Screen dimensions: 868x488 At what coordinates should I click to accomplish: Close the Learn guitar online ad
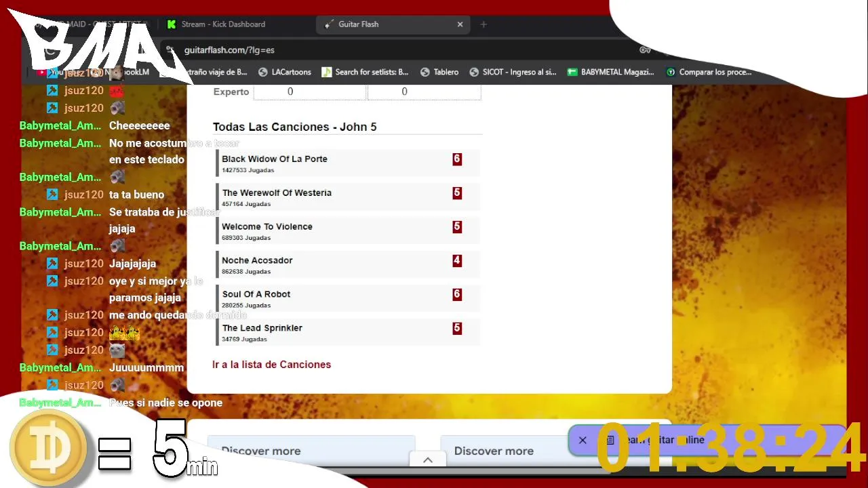click(583, 440)
